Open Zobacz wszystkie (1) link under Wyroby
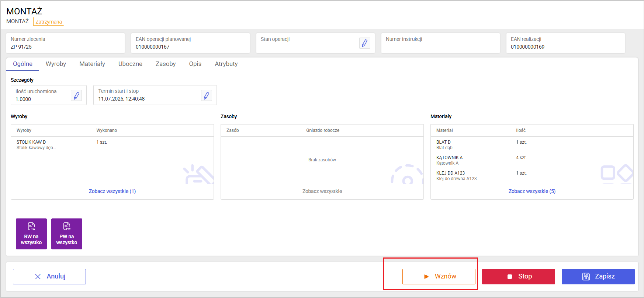 tap(112, 191)
